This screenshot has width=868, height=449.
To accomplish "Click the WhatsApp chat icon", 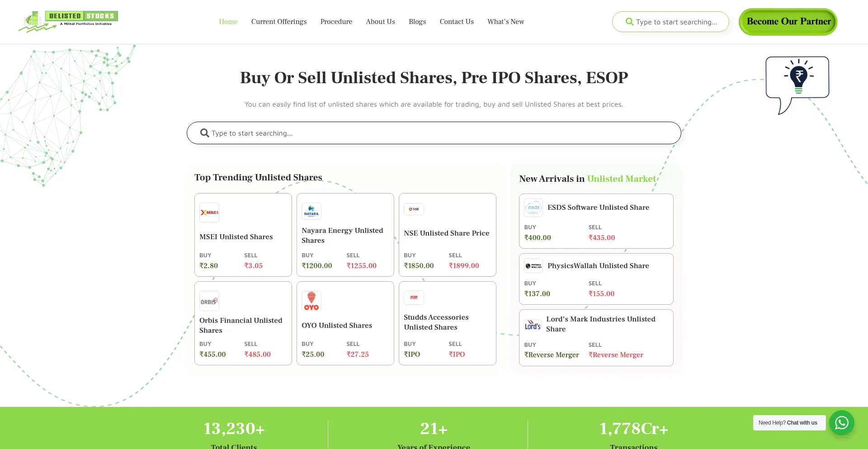I will coord(841,423).
